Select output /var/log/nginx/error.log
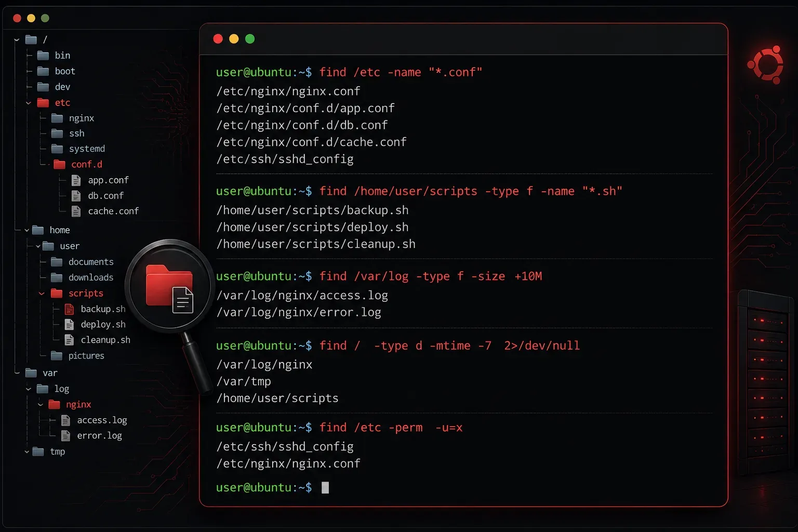The image size is (798, 532). [x=298, y=312]
